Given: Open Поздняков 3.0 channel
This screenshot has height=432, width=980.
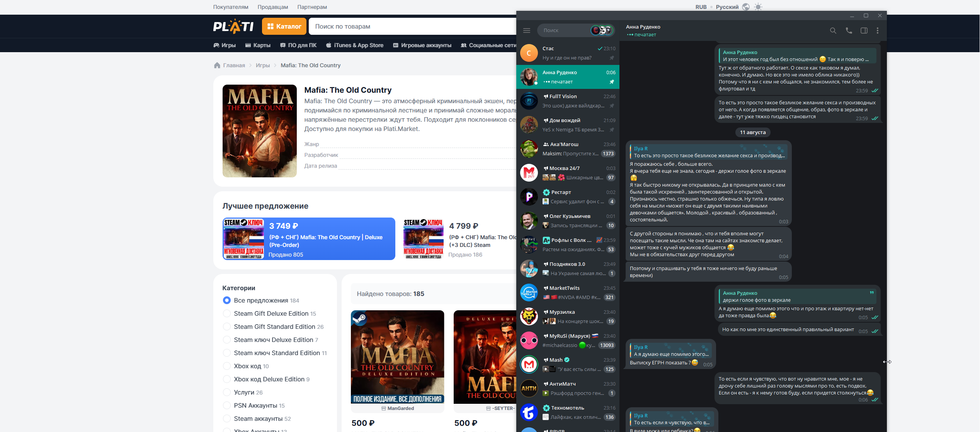Looking at the screenshot, I should (568, 269).
